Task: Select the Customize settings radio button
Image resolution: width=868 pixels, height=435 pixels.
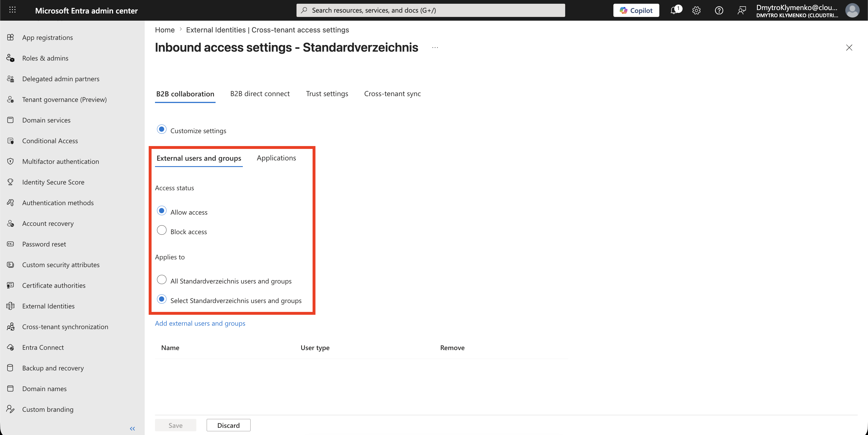Action: click(x=162, y=129)
